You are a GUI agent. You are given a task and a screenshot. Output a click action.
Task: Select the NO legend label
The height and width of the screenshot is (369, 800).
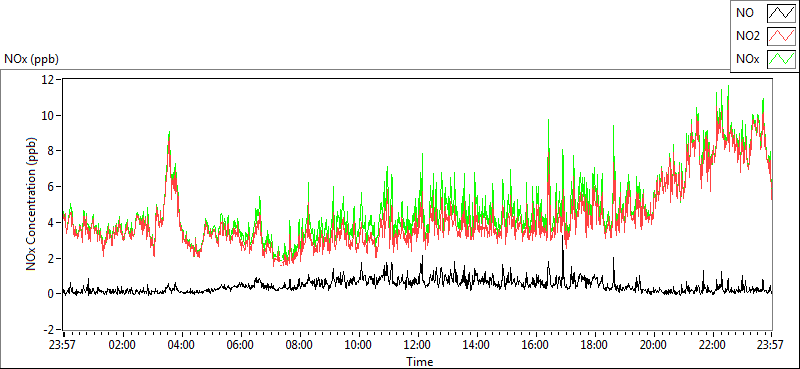pyautogui.click(x=745, y=13)
